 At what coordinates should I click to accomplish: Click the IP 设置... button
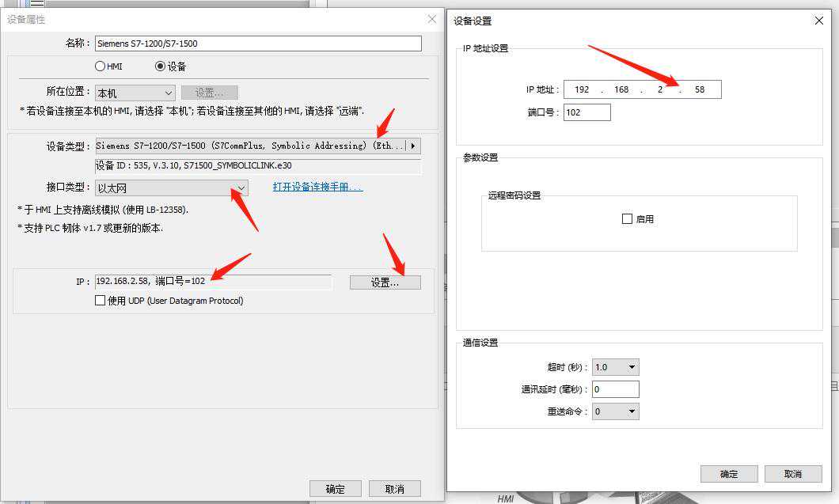pyautogui.click(x=385, y=282)
